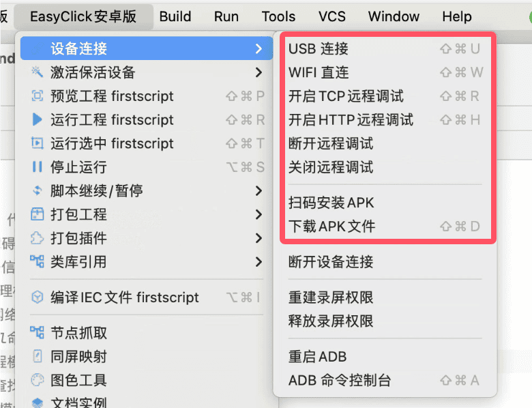Choose WIFI 直连 connection option

point(385,72)
